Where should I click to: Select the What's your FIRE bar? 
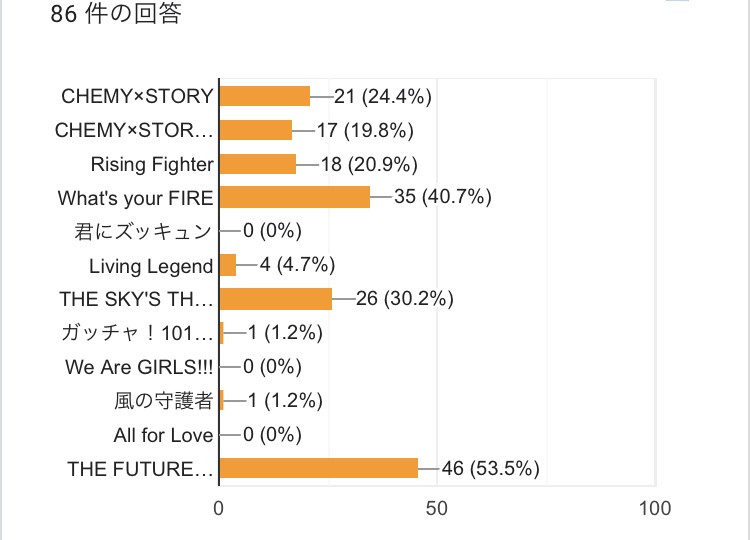coord(294,197)
